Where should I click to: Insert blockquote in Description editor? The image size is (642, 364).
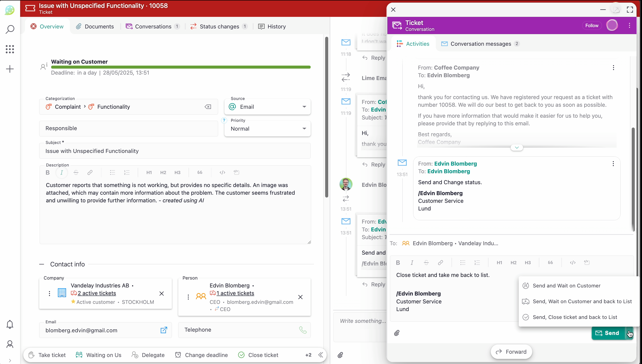coord(200,173)
